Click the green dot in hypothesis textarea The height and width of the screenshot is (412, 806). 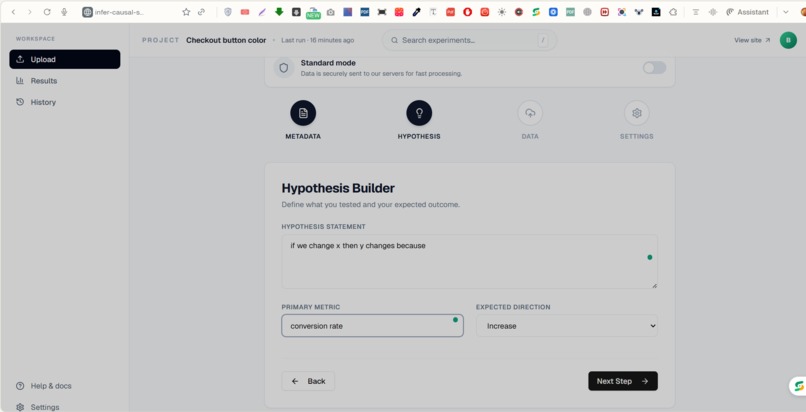(650, 257)
